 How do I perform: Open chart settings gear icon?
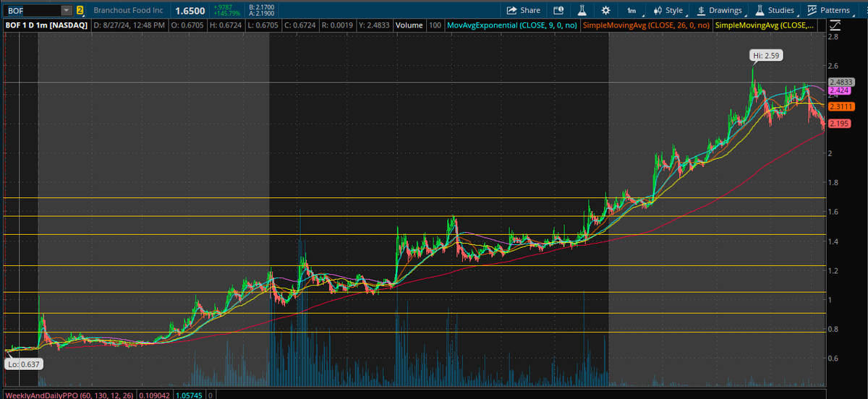pos(605,10)
